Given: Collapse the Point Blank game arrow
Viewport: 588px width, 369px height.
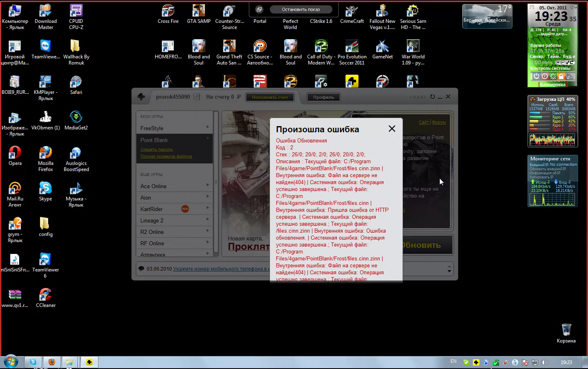Looking at the screenshot, I should click(208, 139).
